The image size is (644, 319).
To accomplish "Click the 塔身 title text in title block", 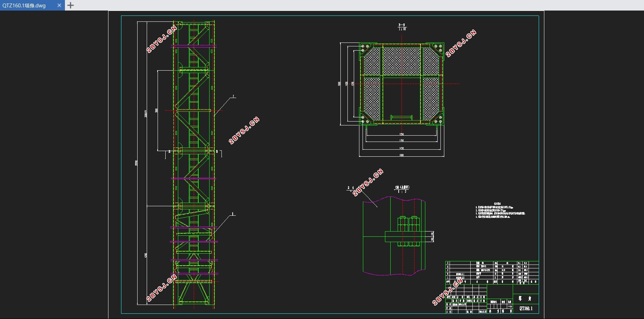I will (x=525, y=299).
